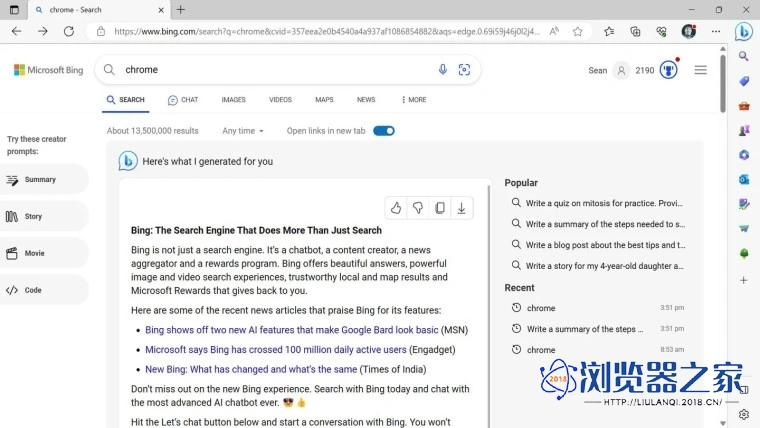The image size is (760, 428).
Task: Like the generated response thumbs up
Action: coord(396,208)
